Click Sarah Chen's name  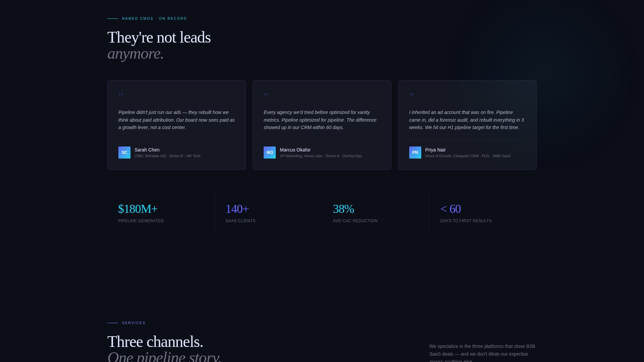click(147, 150)
